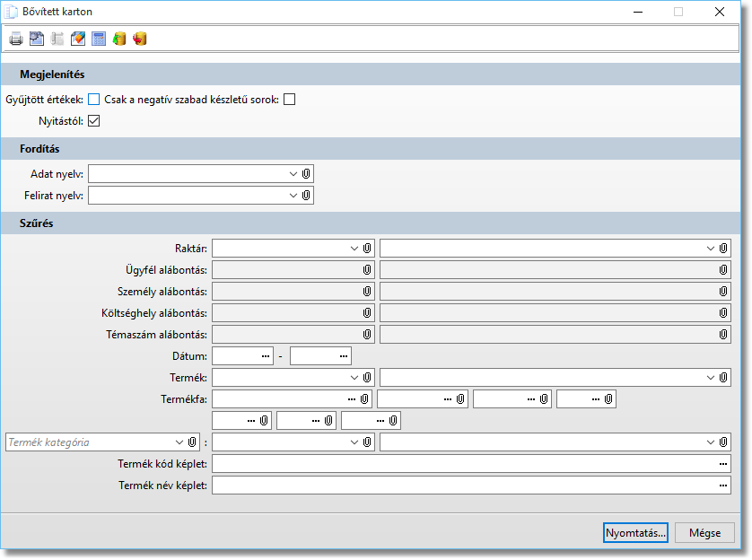Click paperclip in wide Személy alábontás field
752x560 pixels.
[x=723, y=292]
